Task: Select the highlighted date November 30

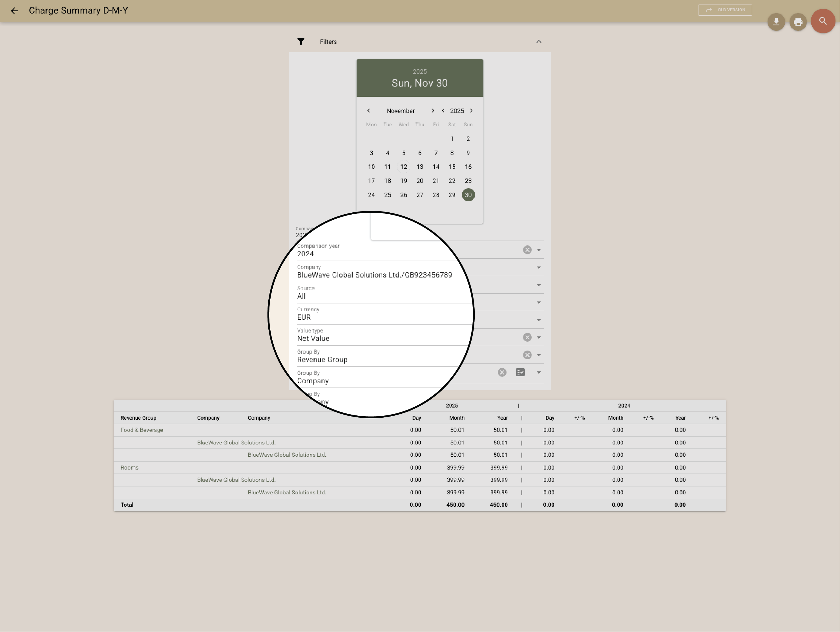Action: click(x=468, y=195)
